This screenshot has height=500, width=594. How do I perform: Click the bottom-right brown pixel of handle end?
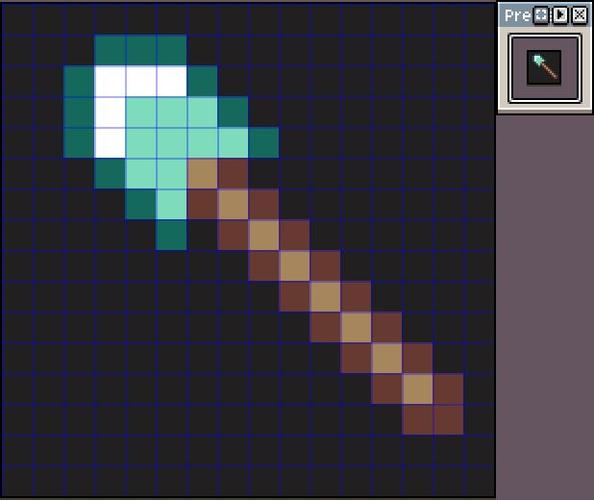pos(449,420)
